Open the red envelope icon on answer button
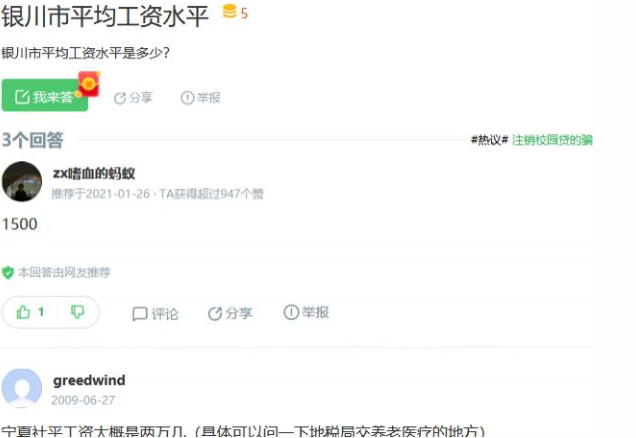Screen dimensions: 636x438 tap(89, 84)
